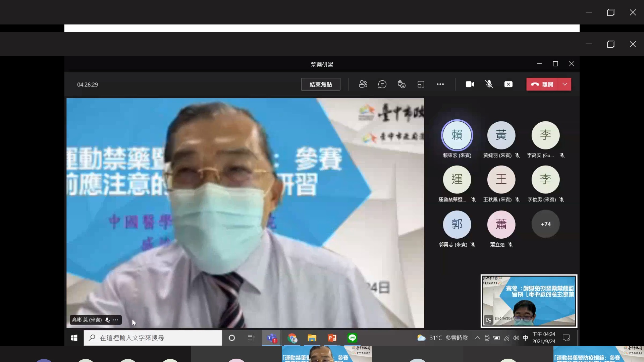This screenshot has height=362, width=644.
Task: Click the 結束焦點 button
Action: point(320,84)
